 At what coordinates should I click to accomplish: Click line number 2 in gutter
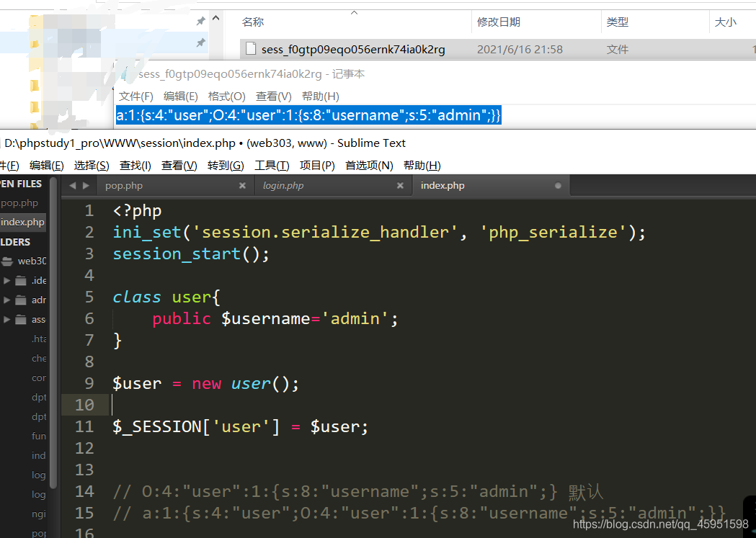(x=89, y=232)
